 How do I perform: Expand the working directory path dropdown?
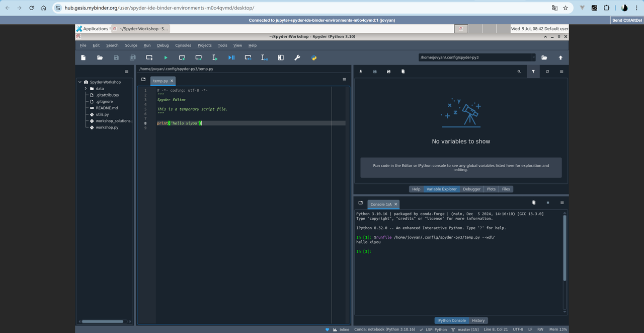click(x=534, y=57)
